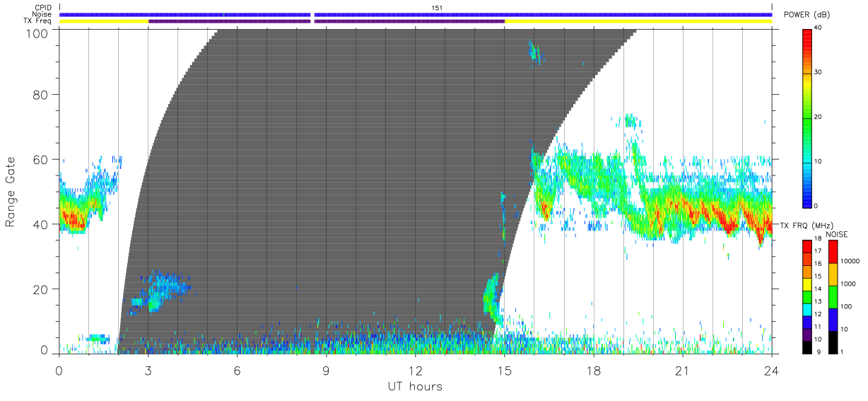
Task: Click the '40' tick on Range Gate axis
Action: click(41, 224)
